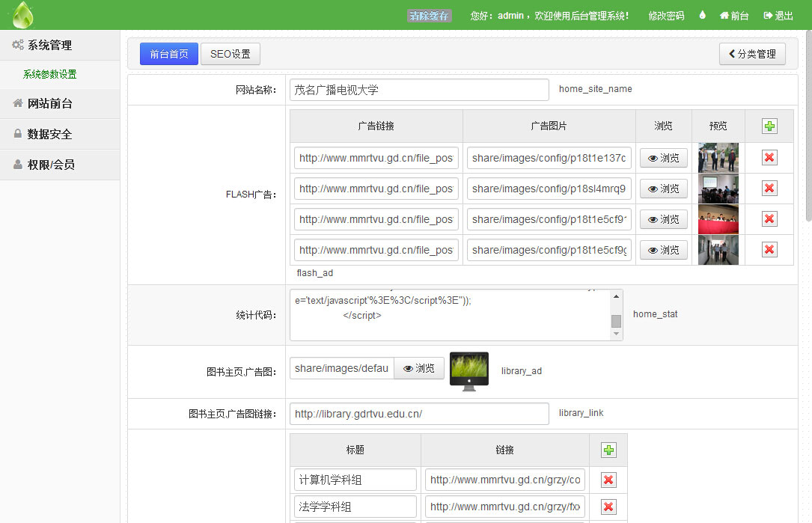Edit 图书主页广告图 image path field
This screenshot has height=523, width=812.
(x=342, y=368)
